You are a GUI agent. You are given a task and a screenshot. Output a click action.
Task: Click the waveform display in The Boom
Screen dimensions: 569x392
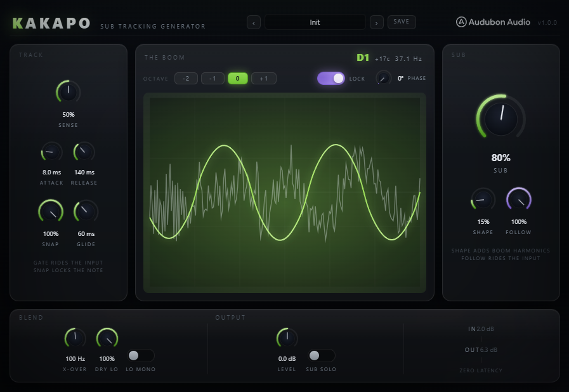(x=285, y=193)
